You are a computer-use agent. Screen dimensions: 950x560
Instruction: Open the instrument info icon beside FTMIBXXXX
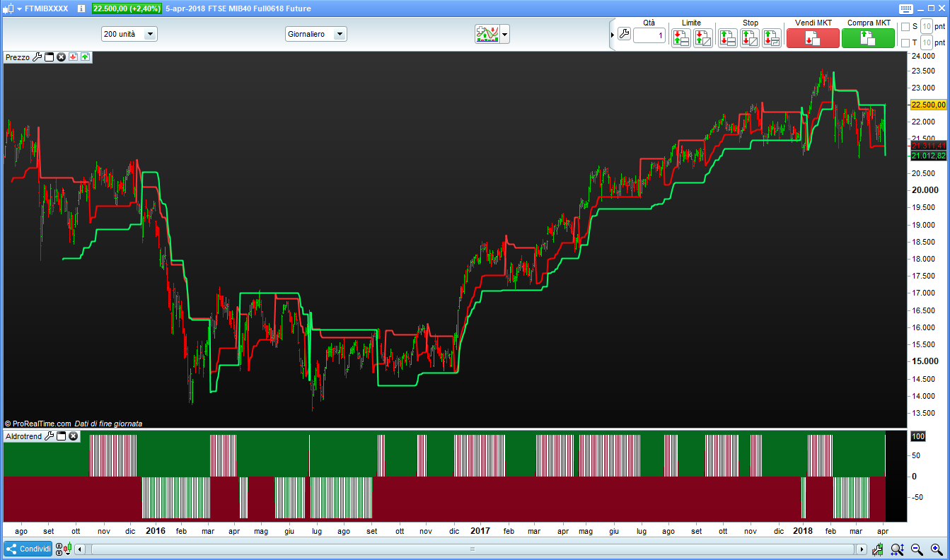[81, 9]
